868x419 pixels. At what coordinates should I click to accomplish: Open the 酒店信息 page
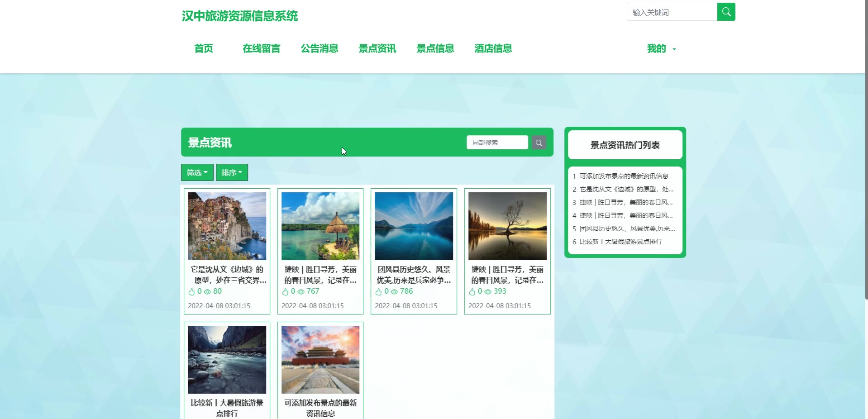493,48
